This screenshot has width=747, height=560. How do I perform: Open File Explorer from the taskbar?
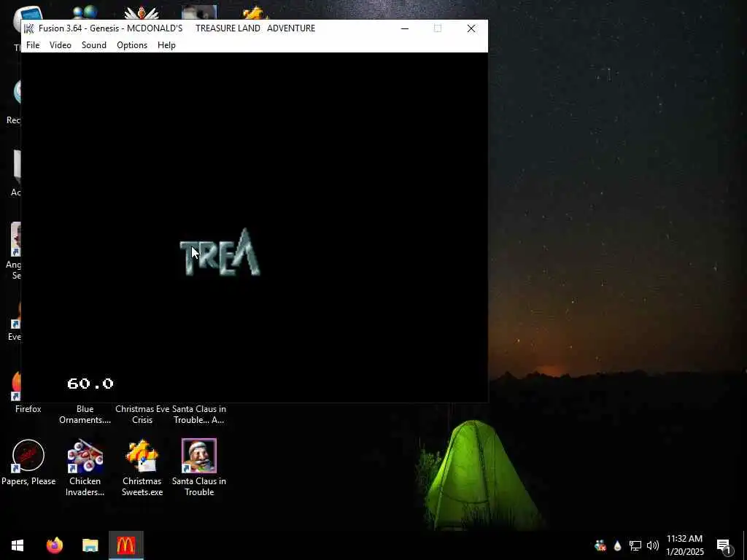(x=90, y=545)
